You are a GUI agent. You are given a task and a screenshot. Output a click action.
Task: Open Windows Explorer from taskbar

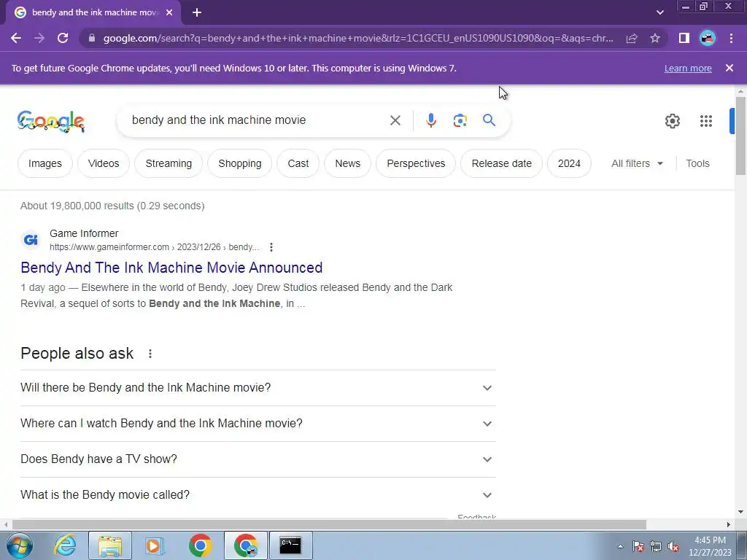click(110, 545)
